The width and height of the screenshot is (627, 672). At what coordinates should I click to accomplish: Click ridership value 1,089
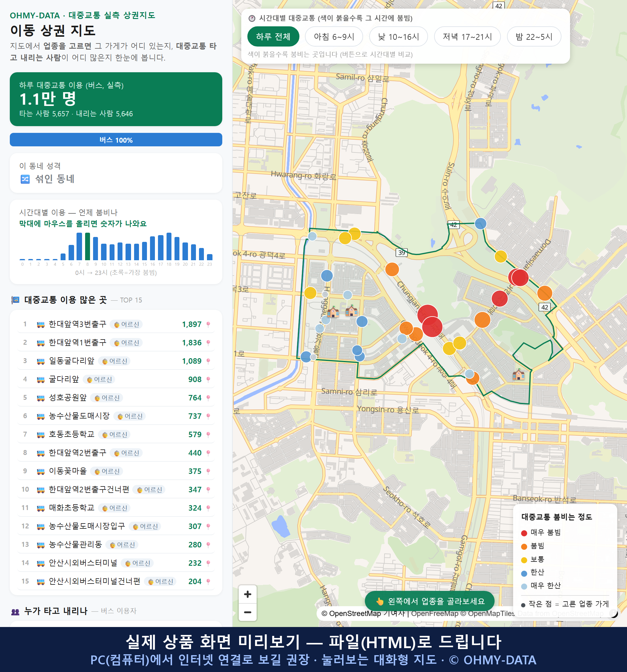pos(192,361)
